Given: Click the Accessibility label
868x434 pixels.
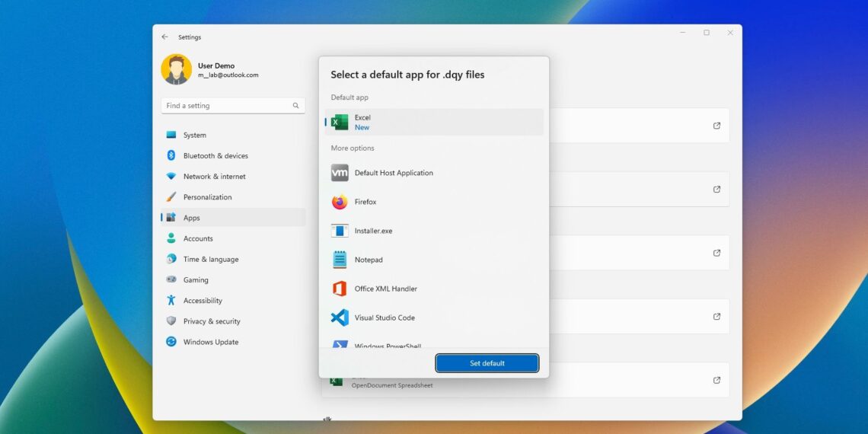Looking at the screenshot, I should [x=203, y=301].
